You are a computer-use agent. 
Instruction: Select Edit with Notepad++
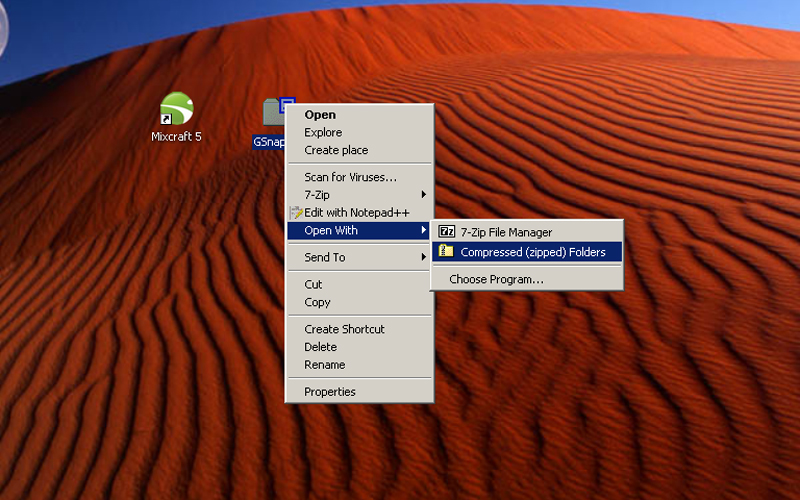click(x=359, y=212)
